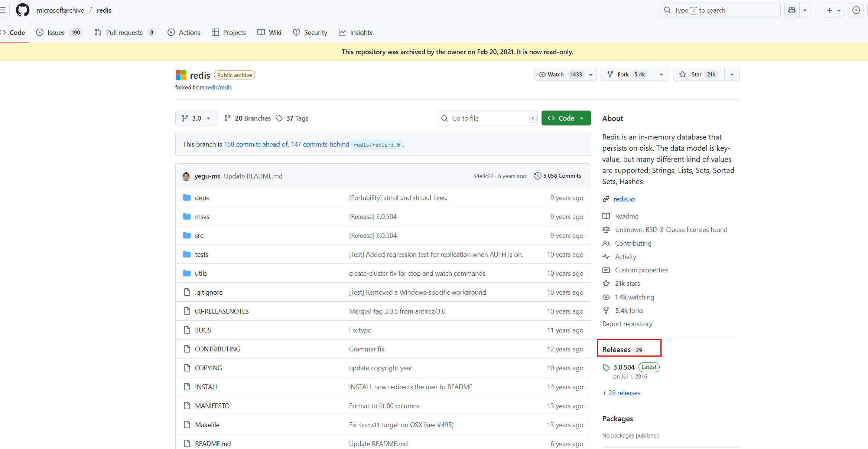Open the 5,058 Commits history
This screenshot has height=449, width=868.
coord(557,176)
